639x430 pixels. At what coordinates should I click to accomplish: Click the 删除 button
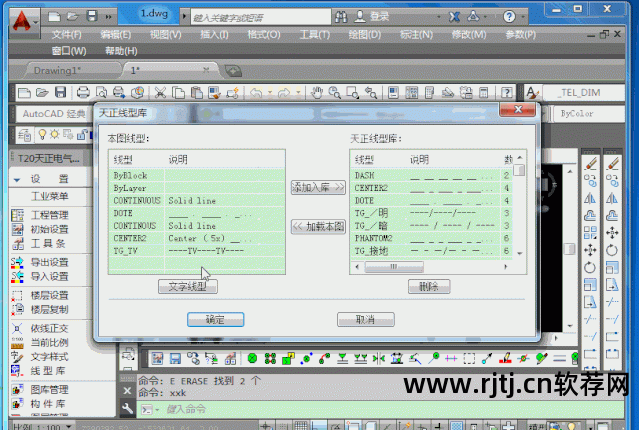pyautogui.click(x=429, y=287)
